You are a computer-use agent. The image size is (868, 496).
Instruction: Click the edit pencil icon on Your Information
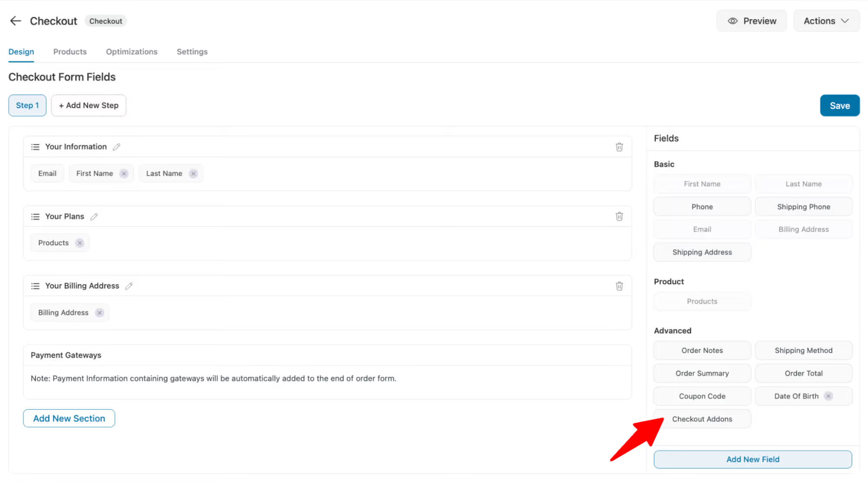pos(117,147)
